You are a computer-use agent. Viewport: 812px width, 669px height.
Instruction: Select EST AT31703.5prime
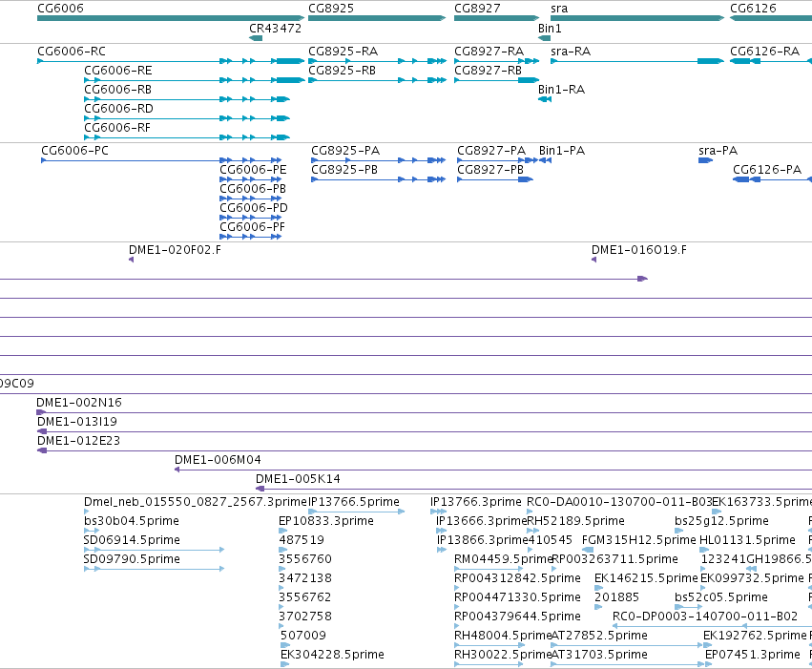coord(628,664)
